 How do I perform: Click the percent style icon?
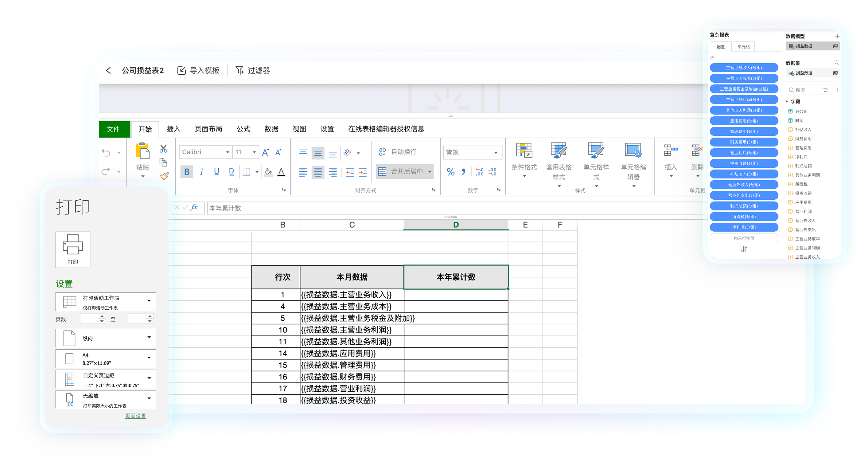[450, 172]
